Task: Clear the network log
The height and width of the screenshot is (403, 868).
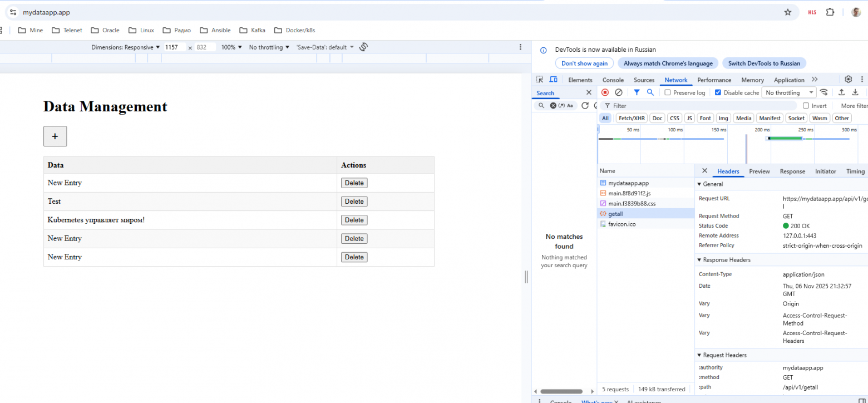Action: 618,92
